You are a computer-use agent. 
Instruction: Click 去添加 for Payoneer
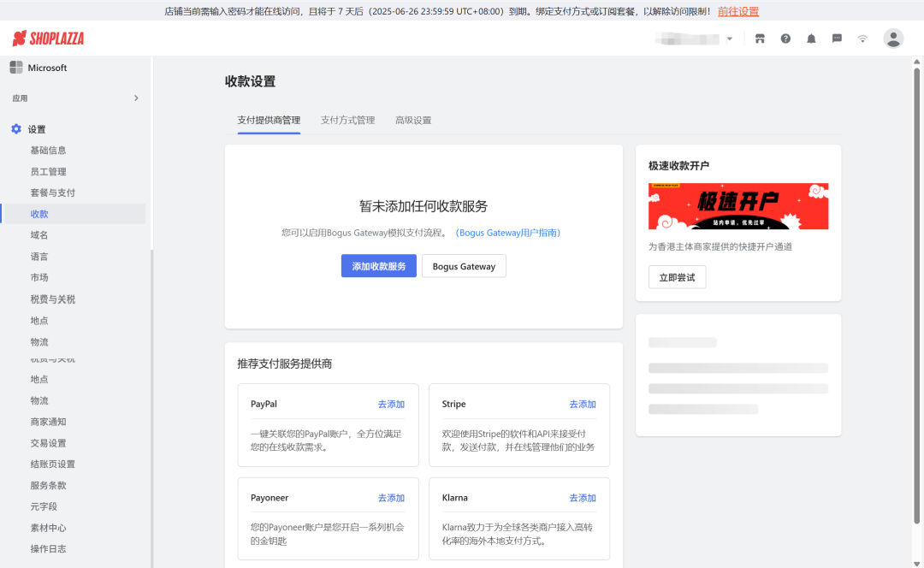[x=391, y=498]
